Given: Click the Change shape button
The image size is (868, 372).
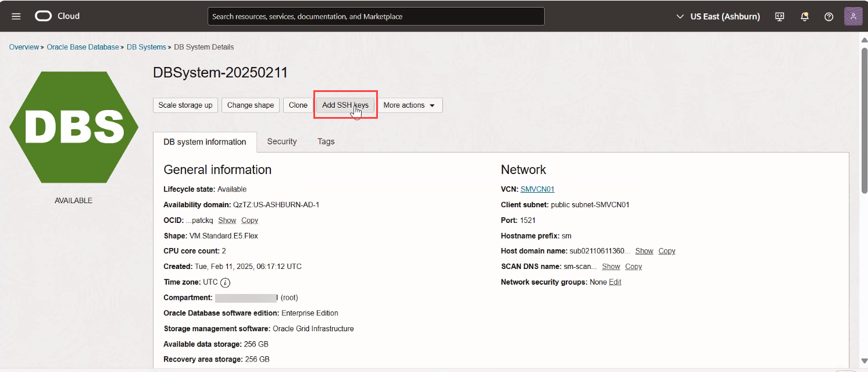Looking at the screenshot, I should 251,105.
